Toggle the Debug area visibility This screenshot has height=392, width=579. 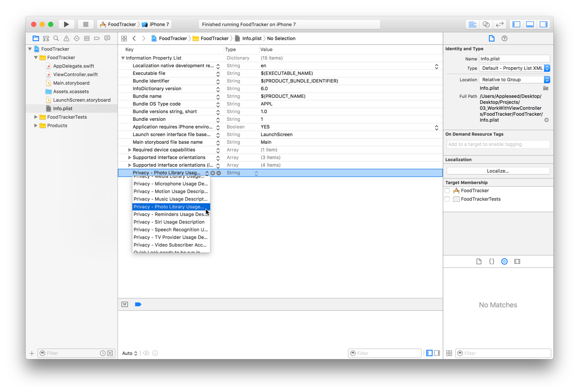click(530, 24)
